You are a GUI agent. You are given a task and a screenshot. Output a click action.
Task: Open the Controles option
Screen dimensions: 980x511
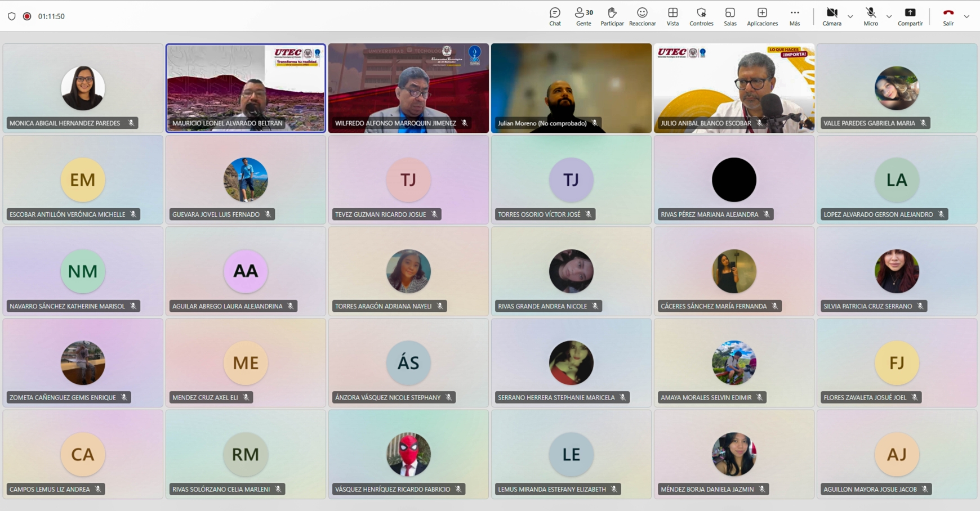point(701,16)
